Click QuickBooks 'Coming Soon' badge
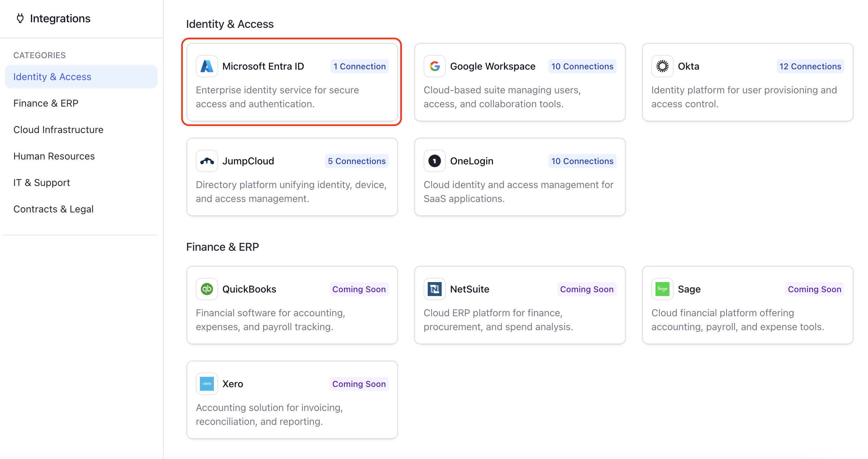Image resolution: width=868 pixels, height=459 pixels. (359, 289)
